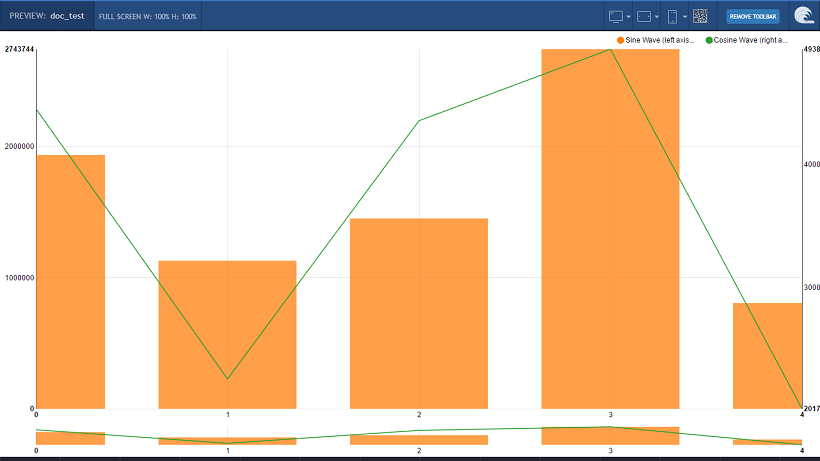Select the PREVIEW: doc_test tab
This screenshot has height=461, width=820.
tap(47, 16)
